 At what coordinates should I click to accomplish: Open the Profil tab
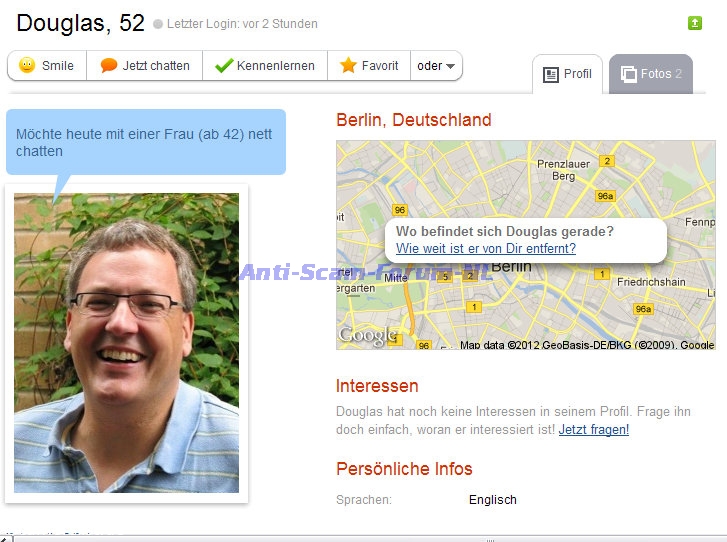(x=568, y=74)
